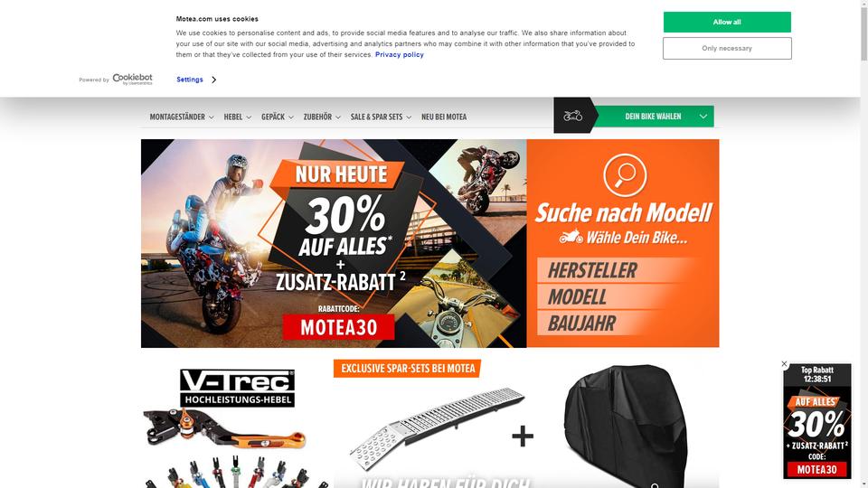The image size is (868, 488).
Task: Open the Gepäck menu
Action: click(x=278, y=117)
